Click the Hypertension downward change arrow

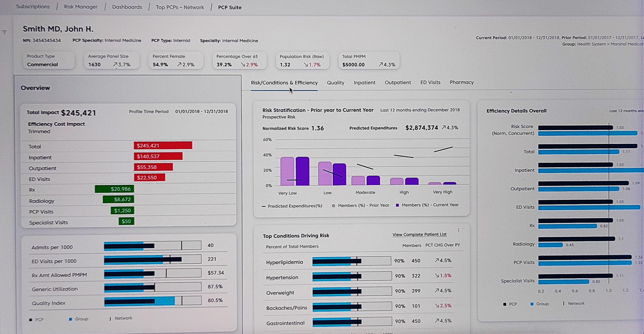click(x=437, y=276)
